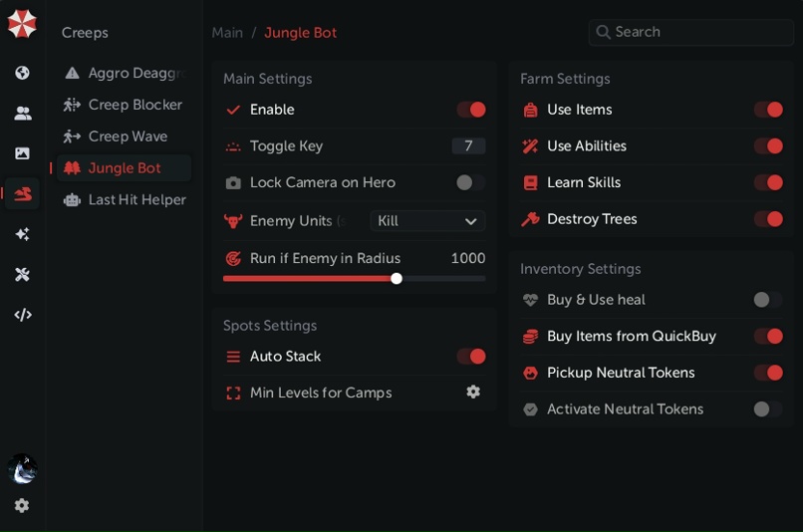Click the umbrella logo at top left
Image resolution: width=803 pixels, height=532 pixels.
(22, 24)
